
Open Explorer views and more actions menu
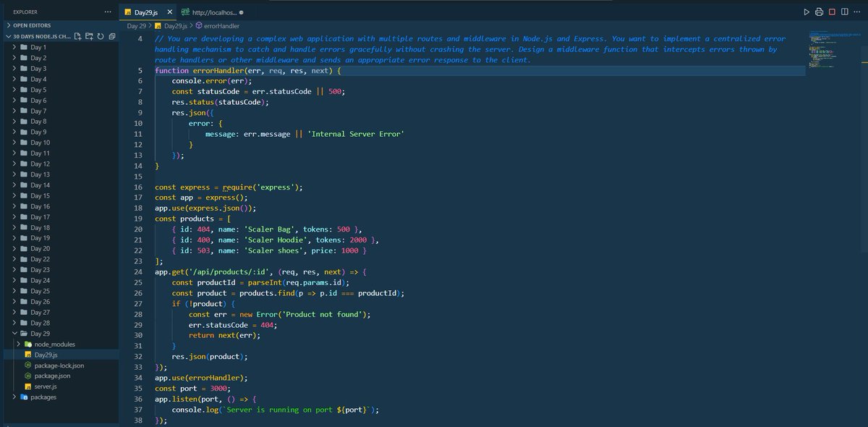[108, 12]
